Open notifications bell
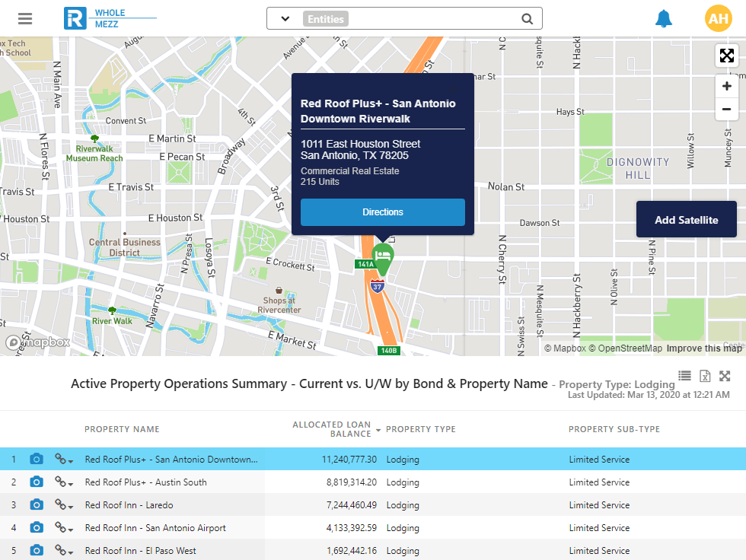 [664, 18]
